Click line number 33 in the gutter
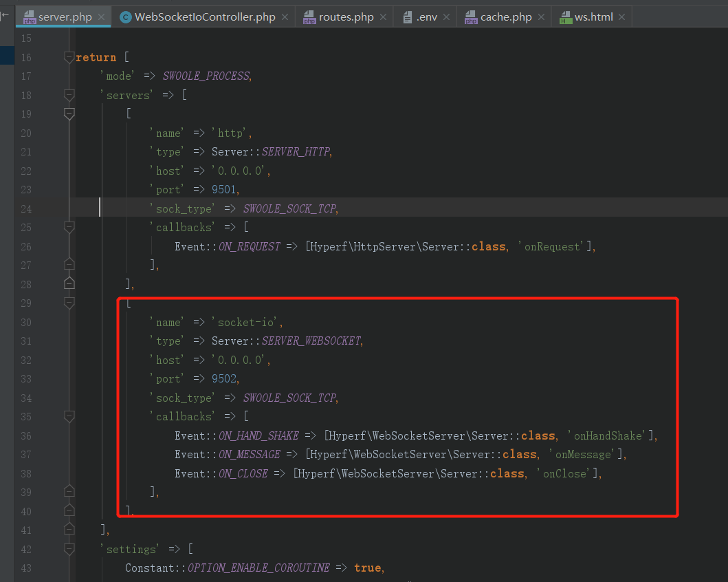The height and width of the screenshot is (582, 728). 26,379
